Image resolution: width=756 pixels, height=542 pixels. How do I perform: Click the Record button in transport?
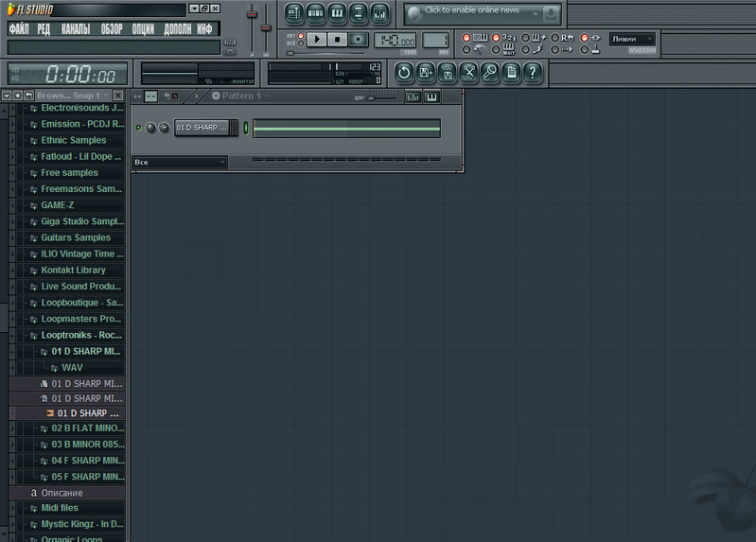(359, 39)
